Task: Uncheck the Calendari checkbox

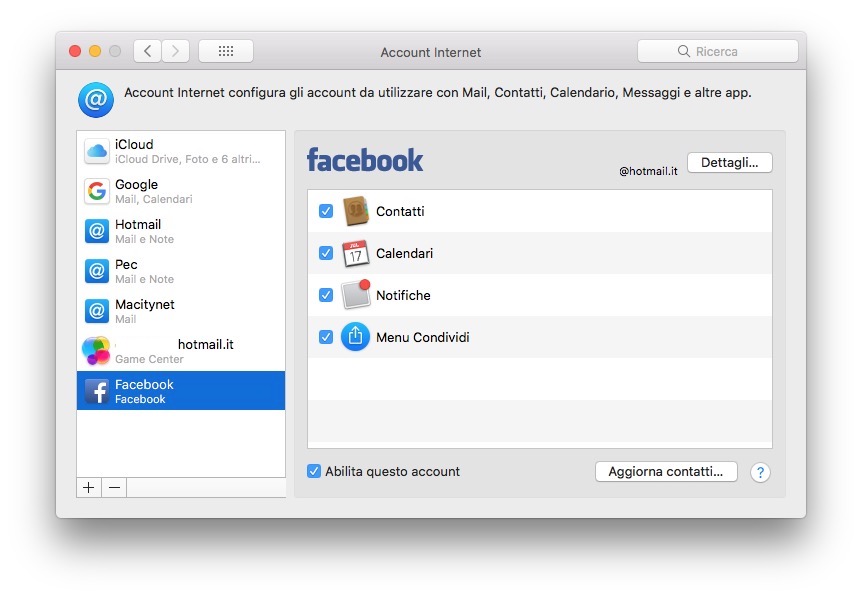Action: point(326,253)
